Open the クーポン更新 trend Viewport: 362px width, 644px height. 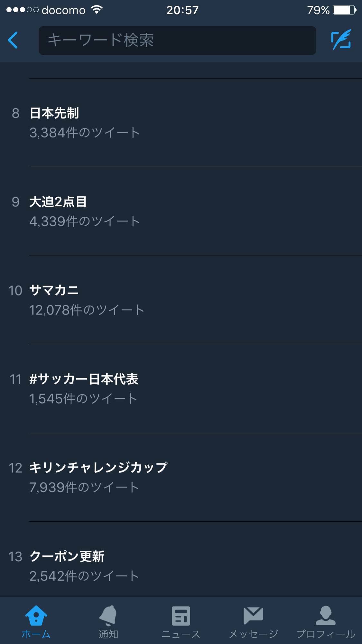pyautogui.click(x=67, y=556)
